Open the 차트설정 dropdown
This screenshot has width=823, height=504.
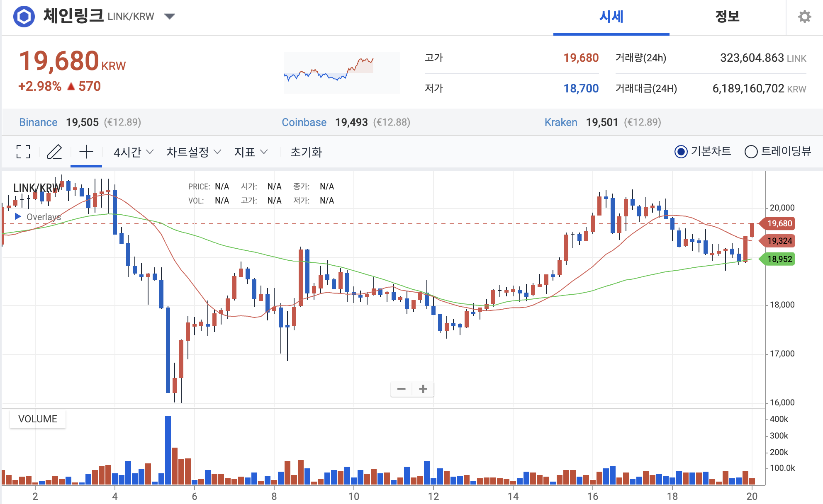(x=193, y=152)
